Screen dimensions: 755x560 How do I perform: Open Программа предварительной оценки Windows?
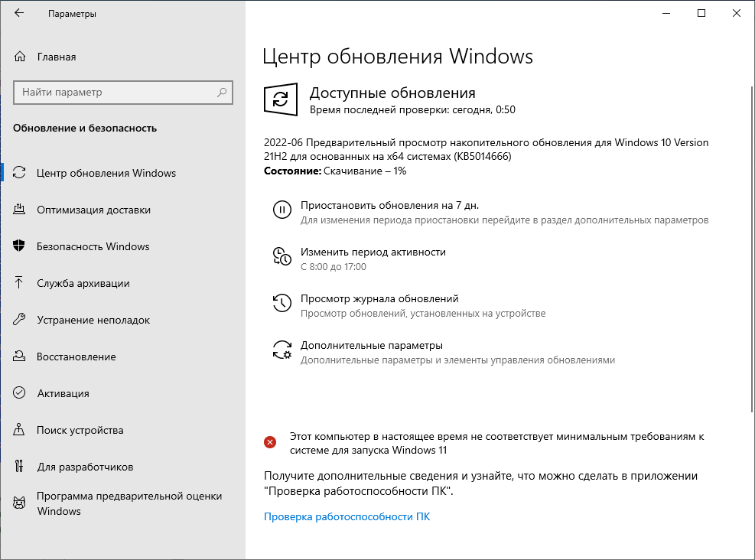pos(129,503)
